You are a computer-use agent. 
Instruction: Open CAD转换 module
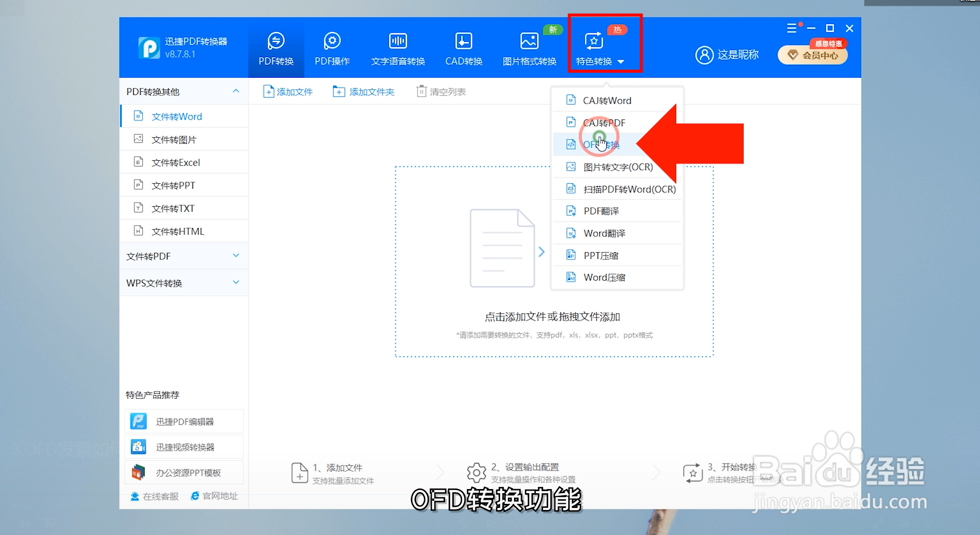[463, 47]
